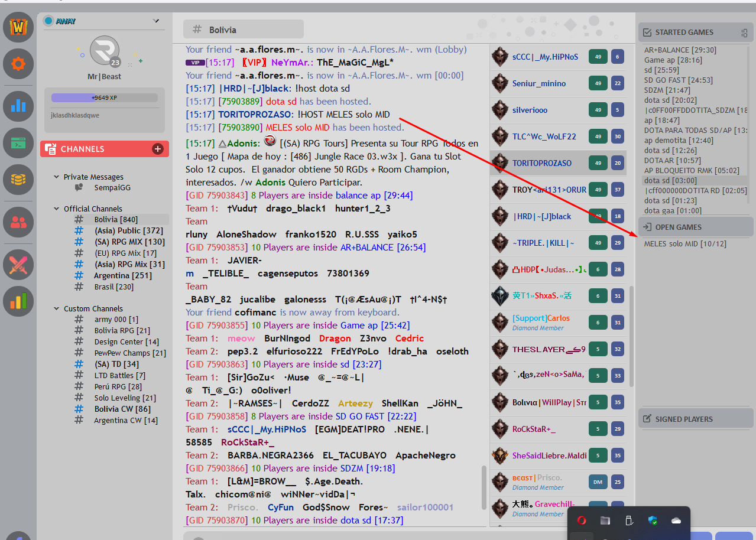This screenshot has height=540, width=756.
Task: Click the Started Games checklist icon
Action: click(647, 32)
